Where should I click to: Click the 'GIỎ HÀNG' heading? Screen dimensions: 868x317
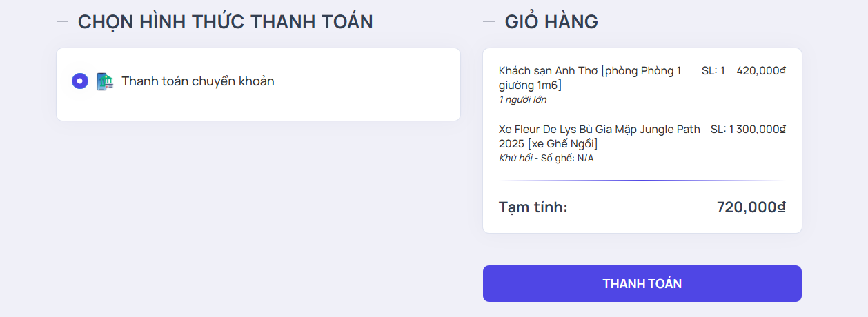(x=551, y=22)
